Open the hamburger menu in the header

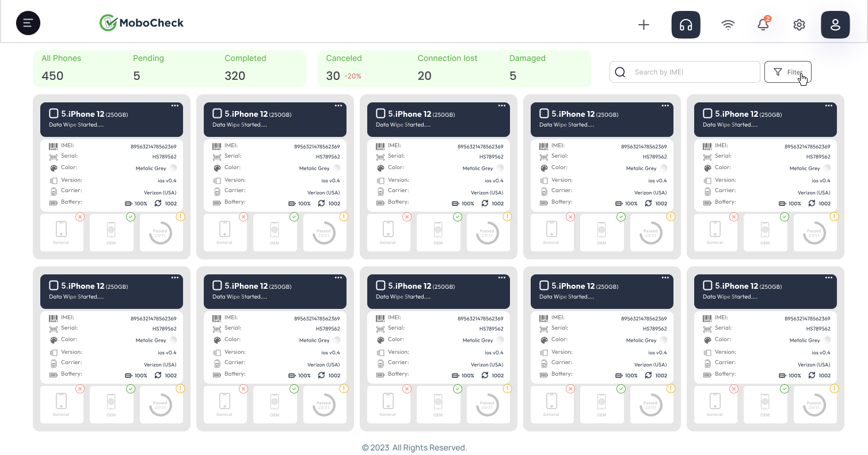pyautogui.click(x=28, y=24)
